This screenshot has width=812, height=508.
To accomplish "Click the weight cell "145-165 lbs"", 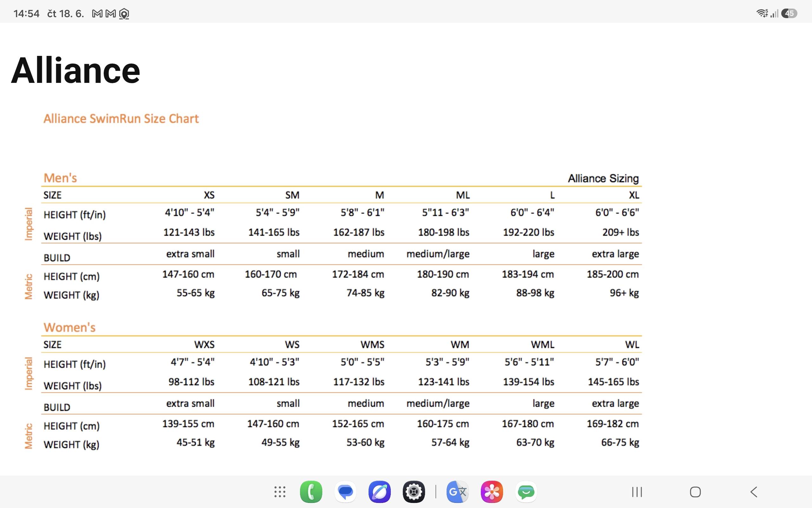I will [x=613, y=382].
